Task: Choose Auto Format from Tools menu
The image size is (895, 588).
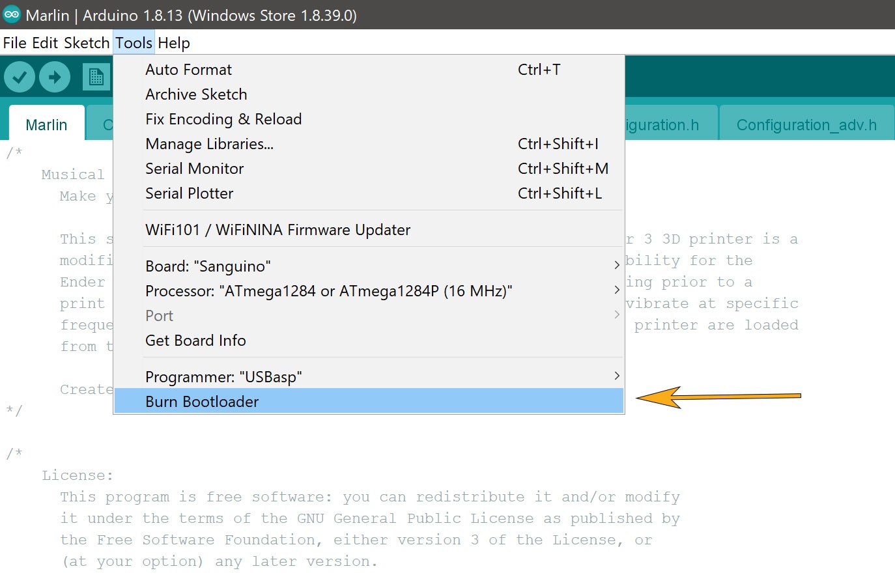Action: (189, 70)
